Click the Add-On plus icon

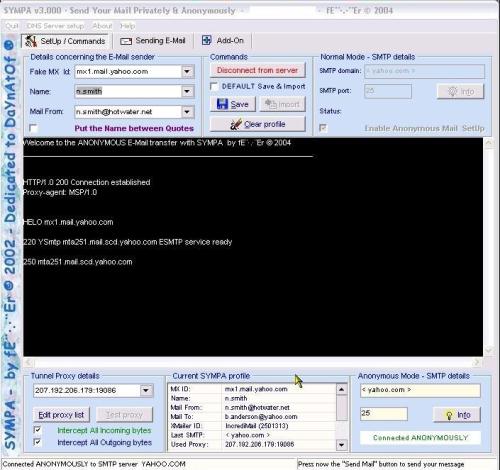[x=207, y=40]
